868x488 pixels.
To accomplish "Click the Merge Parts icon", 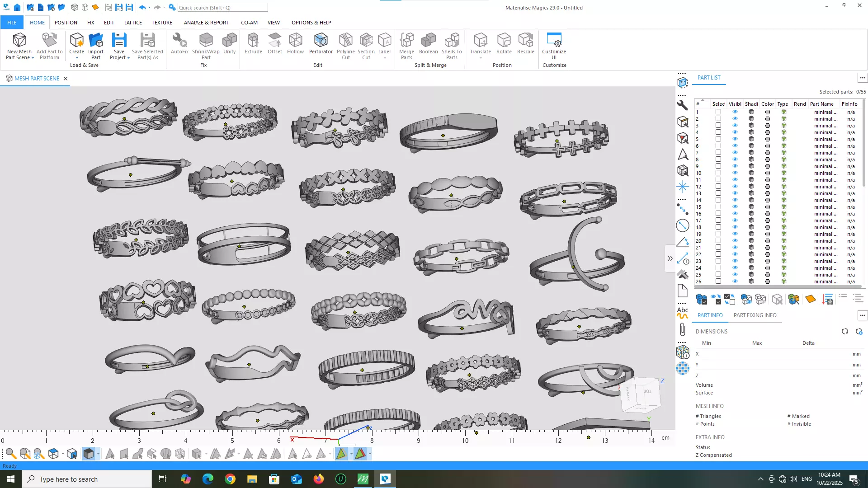I will point(406,40).
